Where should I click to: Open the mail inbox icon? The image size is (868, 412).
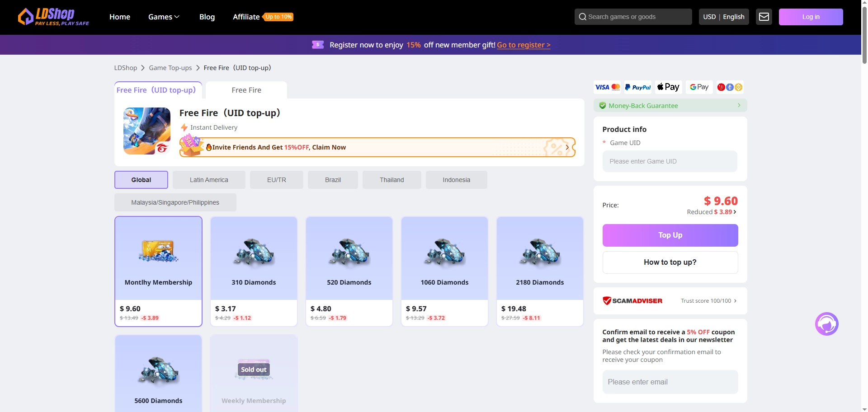click(x=764, y=17)
